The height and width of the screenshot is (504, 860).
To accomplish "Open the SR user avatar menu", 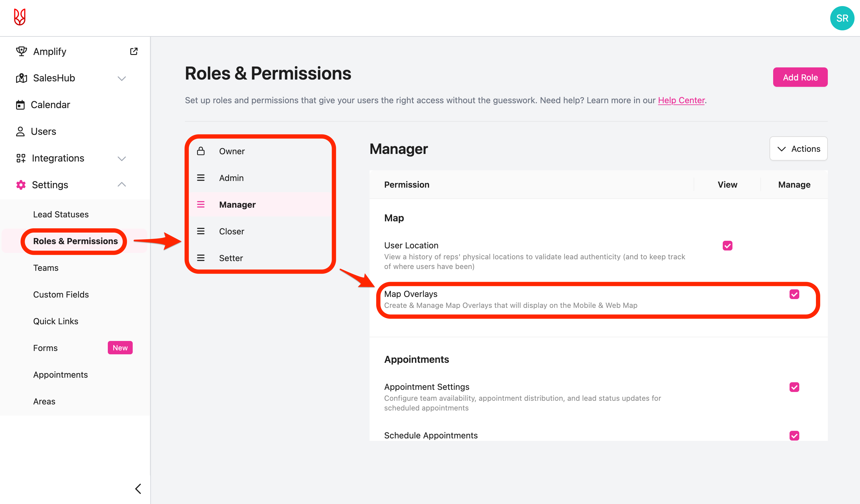I will [x=841, y=18].
